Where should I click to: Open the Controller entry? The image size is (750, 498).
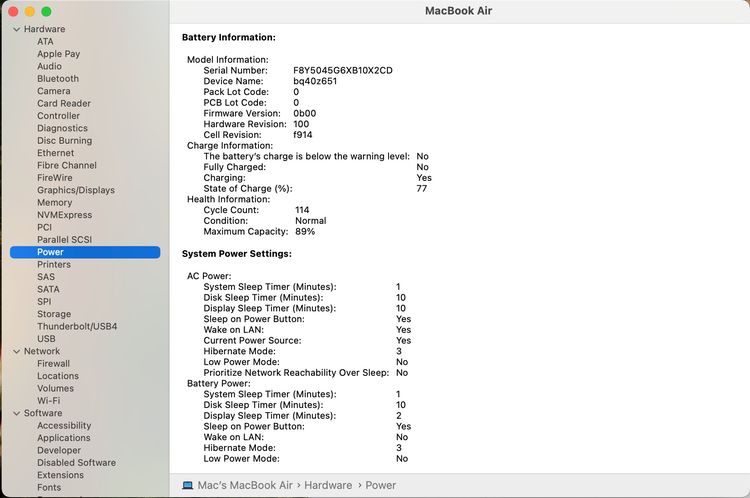pyautogui.click(x=58, y=116)
